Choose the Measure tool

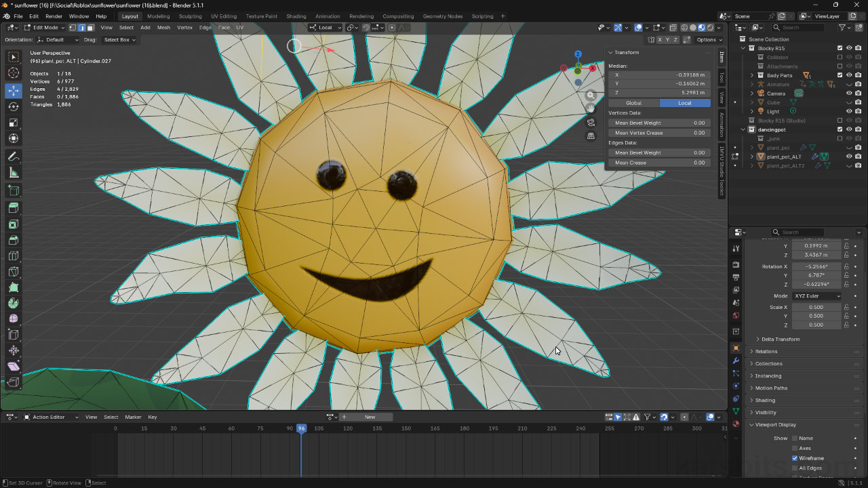(x=14, y=173)
